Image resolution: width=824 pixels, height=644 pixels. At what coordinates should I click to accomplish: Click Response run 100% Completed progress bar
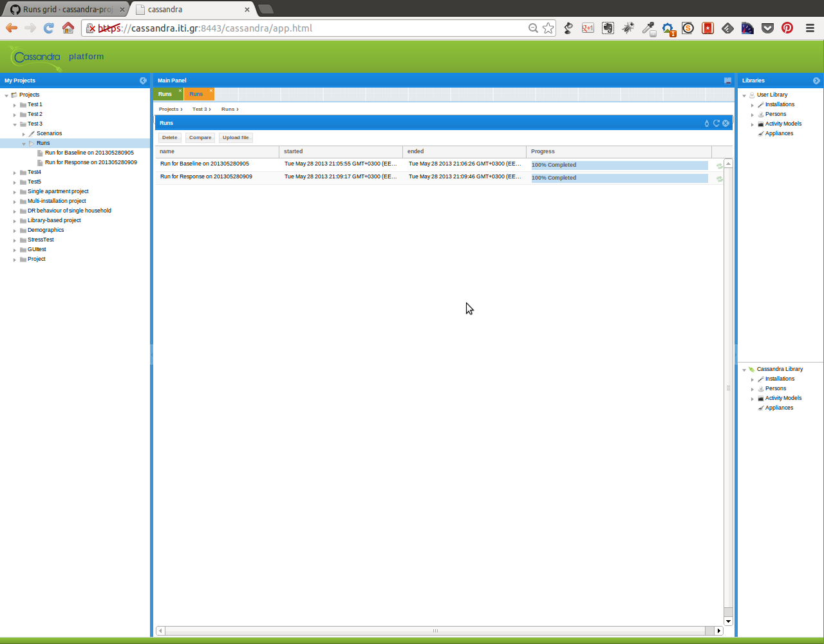(619, 178)
